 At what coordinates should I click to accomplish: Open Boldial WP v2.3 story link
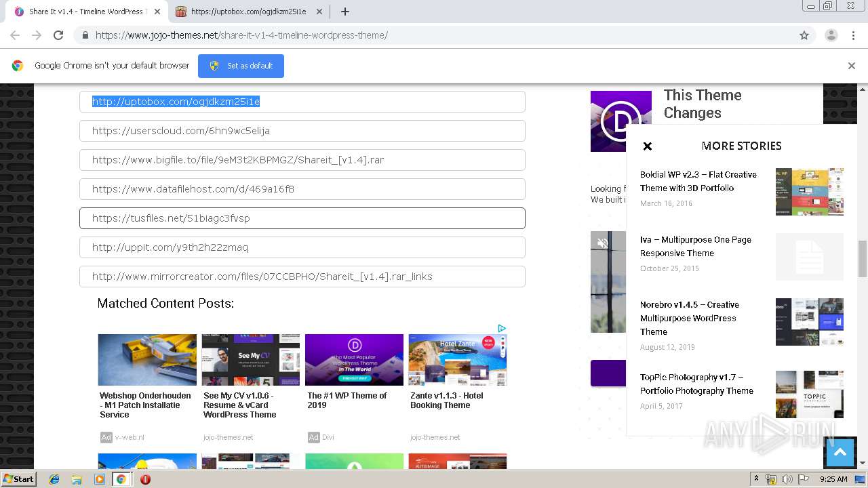pyautogui.click(x=698, y=181)
